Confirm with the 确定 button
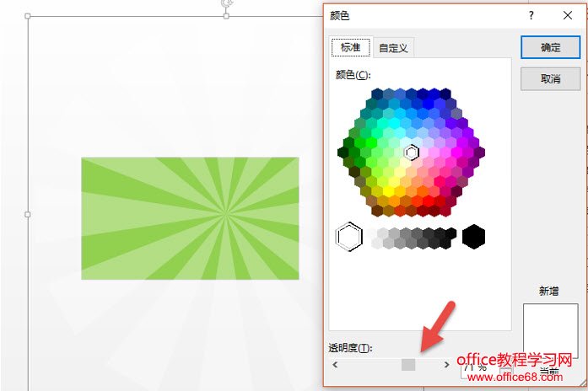588x391 pixels. point(550,47)
